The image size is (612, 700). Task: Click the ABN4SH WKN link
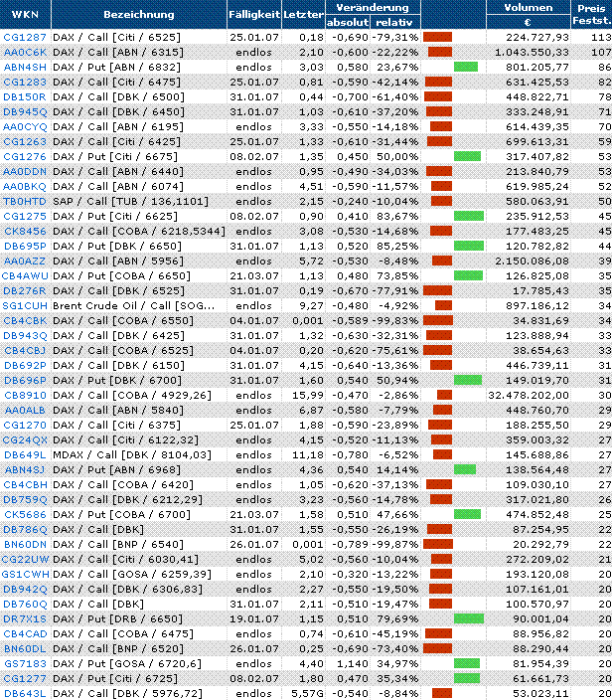[x=25, y=67]
